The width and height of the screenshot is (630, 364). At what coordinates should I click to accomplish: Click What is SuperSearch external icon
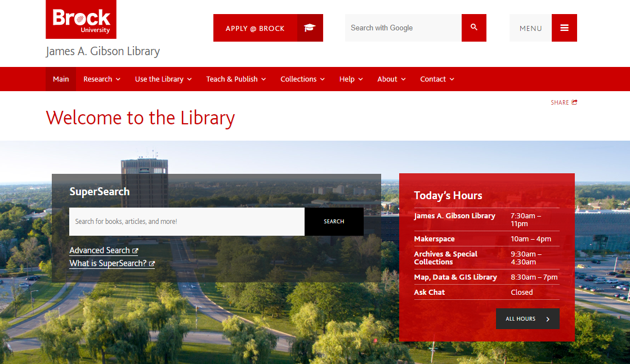tap(152, 264)
